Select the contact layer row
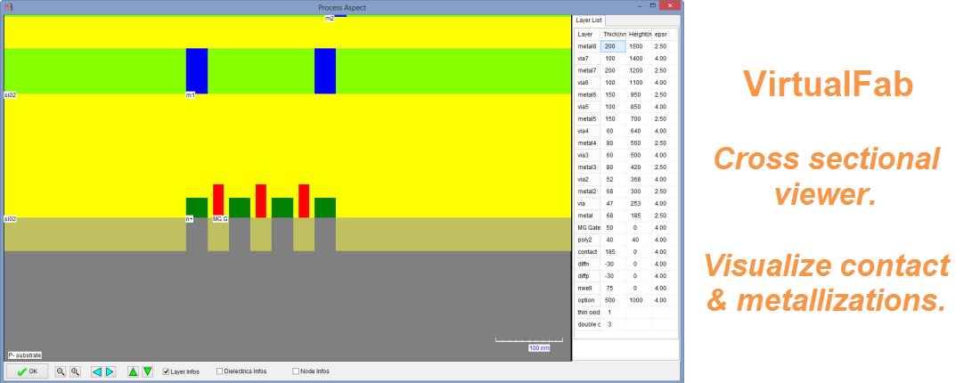The height and width of the screenshot is (383, 980). [626, 252]
